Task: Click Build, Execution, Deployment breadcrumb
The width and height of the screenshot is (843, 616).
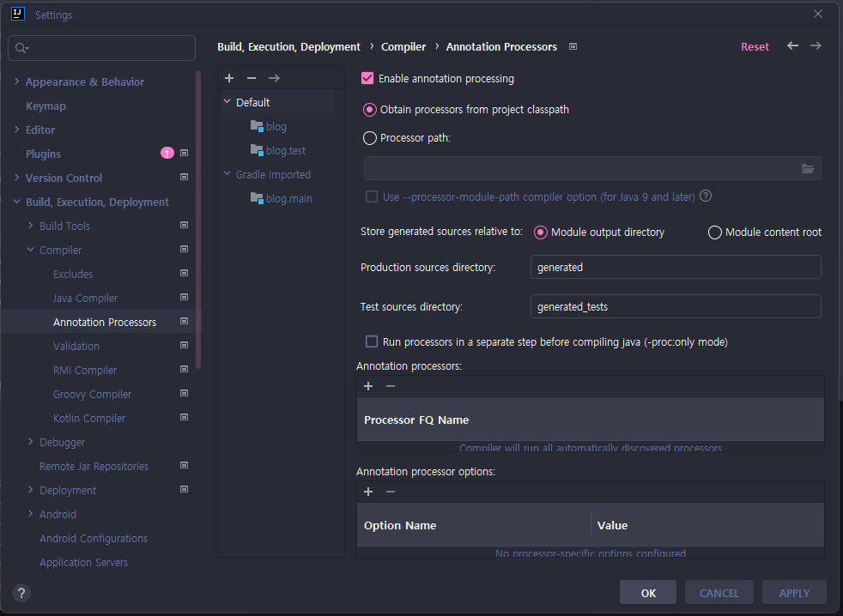Action: point(288,47)
